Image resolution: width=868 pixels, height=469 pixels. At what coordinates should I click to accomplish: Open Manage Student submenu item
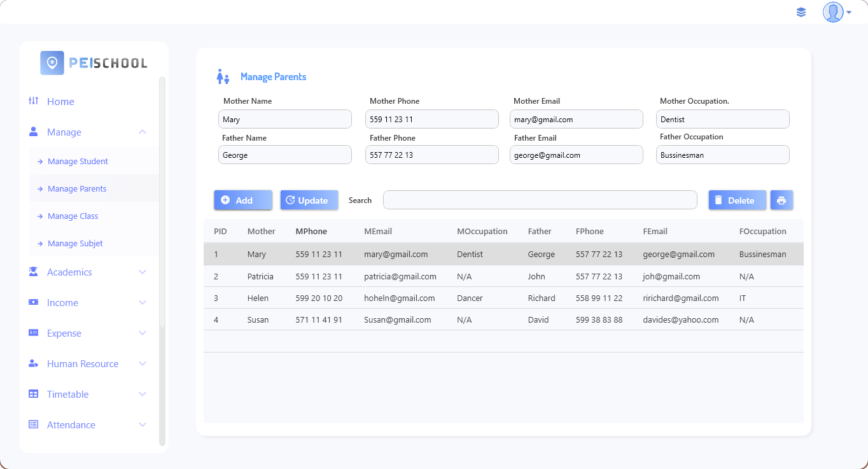[x=78, y=161]
